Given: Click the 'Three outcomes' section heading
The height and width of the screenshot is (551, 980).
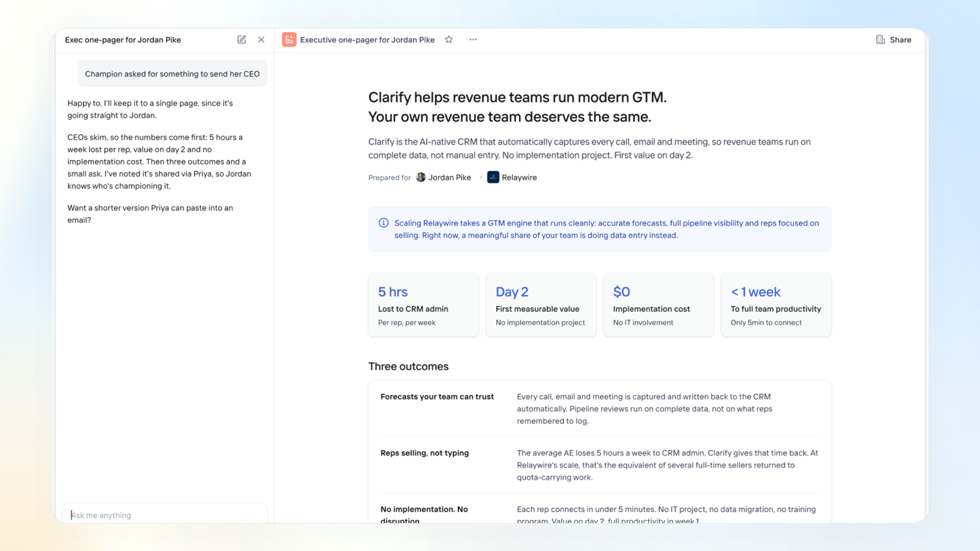Looking at the screenshot, I should coord(409,366).
